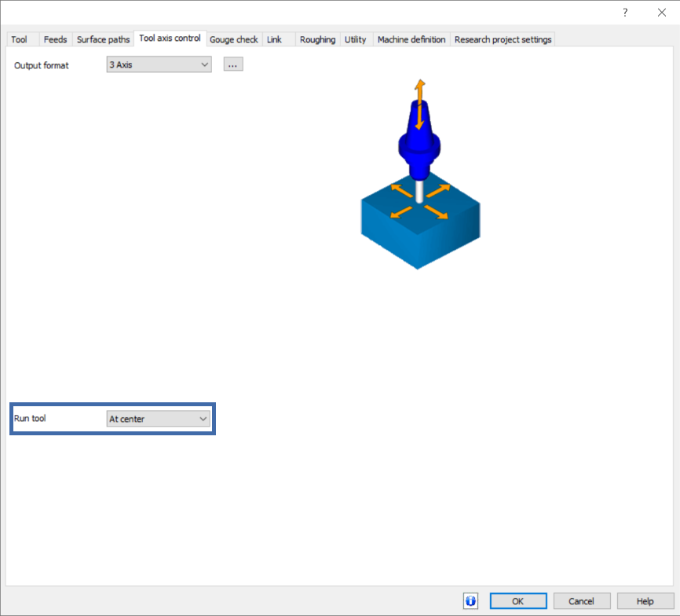The image size is (680, 616).
Task: Expand the Run tool At center dropdown
Action: [159, 419]
